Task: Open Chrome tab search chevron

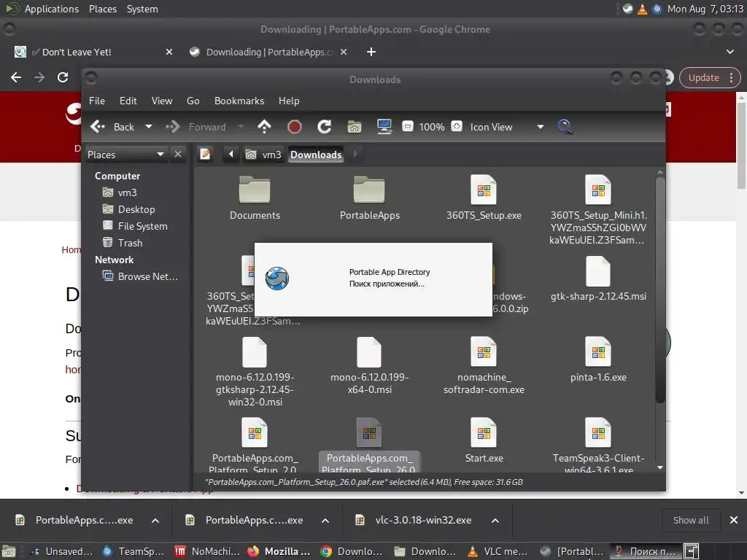Action: (x=729, y=52)
